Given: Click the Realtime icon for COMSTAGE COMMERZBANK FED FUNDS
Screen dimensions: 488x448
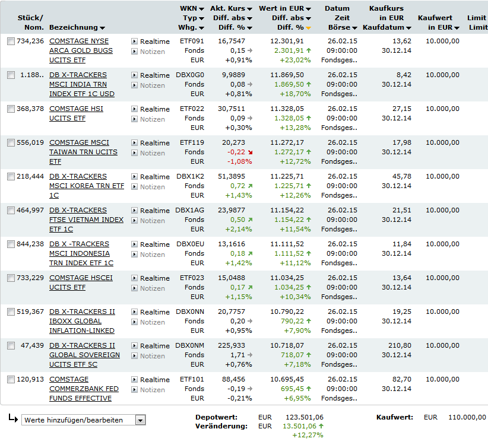Looking at the screenshot, I should (x=134, y=380).
